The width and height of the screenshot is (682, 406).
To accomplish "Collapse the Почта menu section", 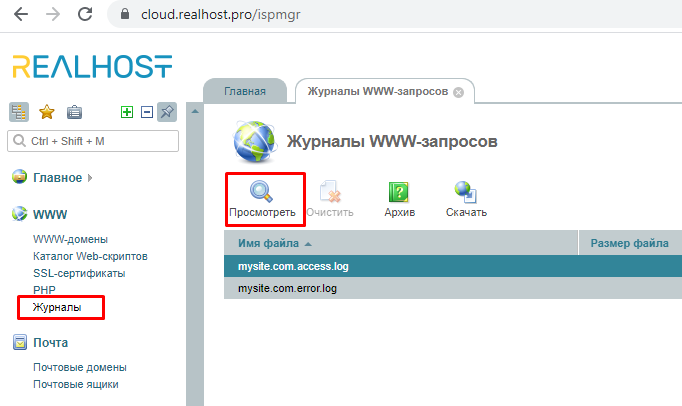I will pyautogui.click(x=50, y=343).
